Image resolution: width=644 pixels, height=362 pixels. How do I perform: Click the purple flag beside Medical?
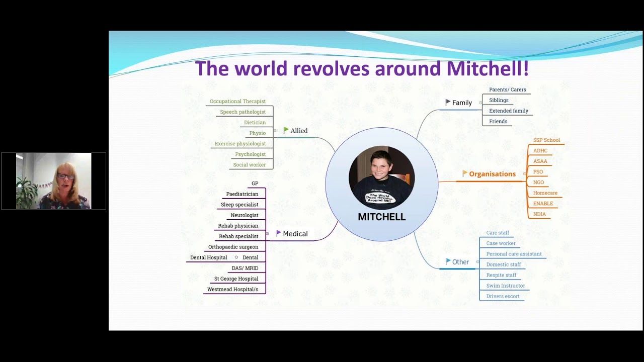278,233
